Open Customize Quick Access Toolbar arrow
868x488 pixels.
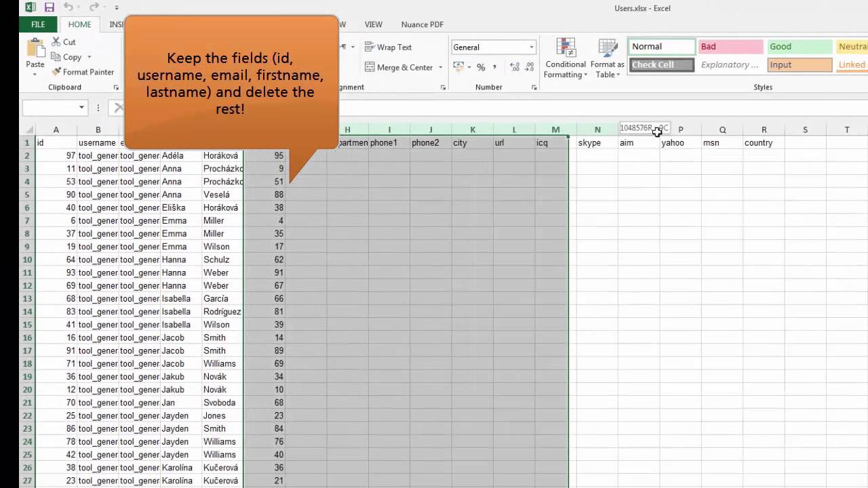click(117, 7)
